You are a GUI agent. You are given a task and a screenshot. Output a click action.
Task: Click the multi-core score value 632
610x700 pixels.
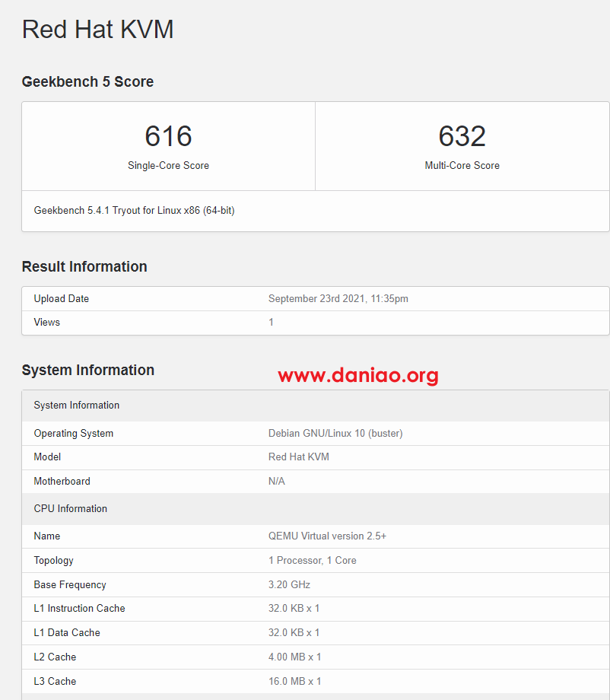tap(462, 135)
